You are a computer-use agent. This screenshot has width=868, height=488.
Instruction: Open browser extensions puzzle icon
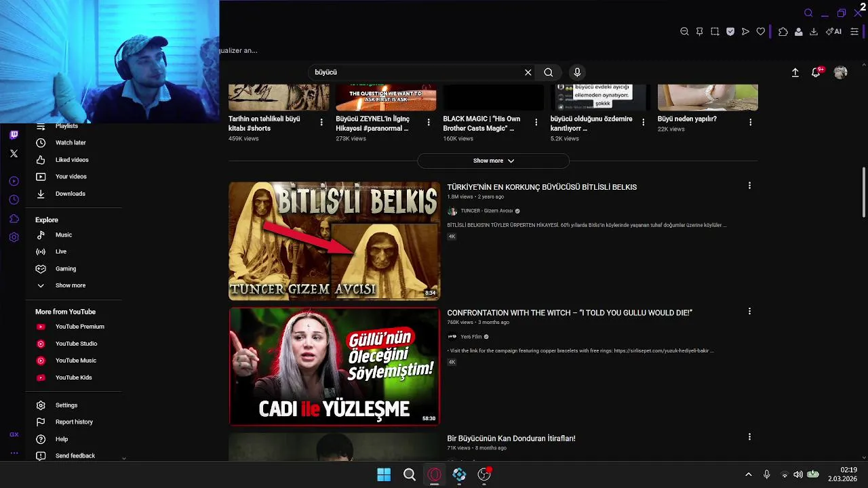783,32
